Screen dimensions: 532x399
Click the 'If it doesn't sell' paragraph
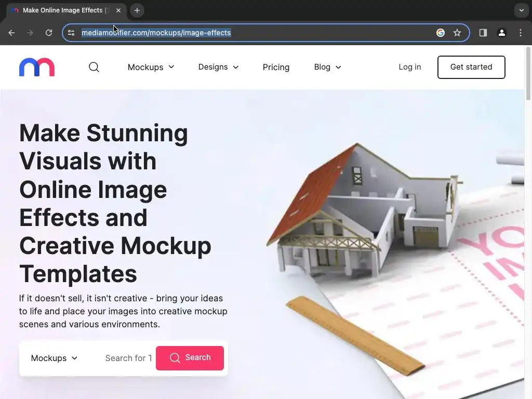(x=123, y=311)
